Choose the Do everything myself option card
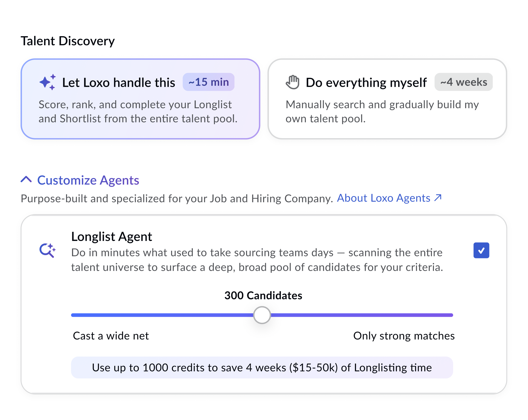The height and width of the screenshot is (420, 528). (x=387, y=99)
